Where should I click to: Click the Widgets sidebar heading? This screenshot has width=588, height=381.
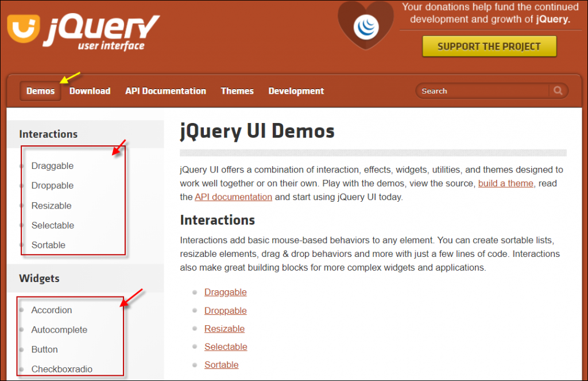(x=40, y=279)
